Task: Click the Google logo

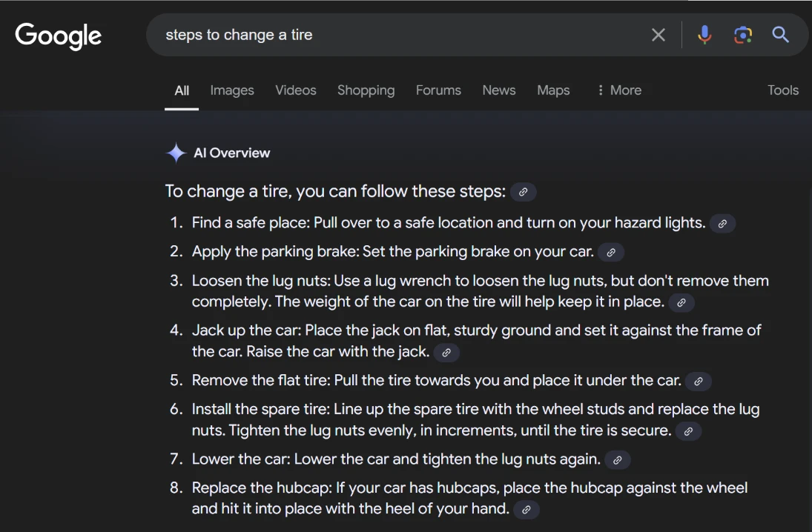Action: tap(58, 36)
